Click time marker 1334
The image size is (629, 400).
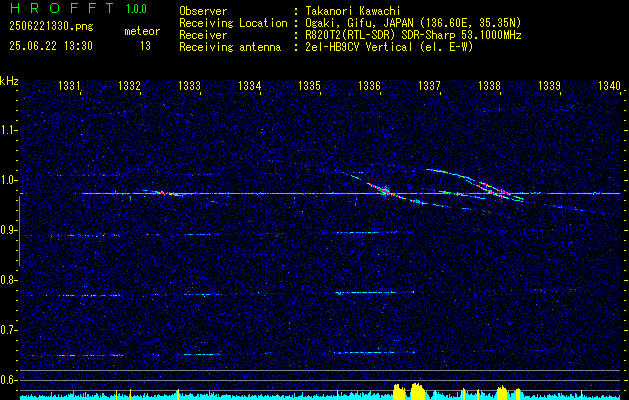click(x=250, y=85)
